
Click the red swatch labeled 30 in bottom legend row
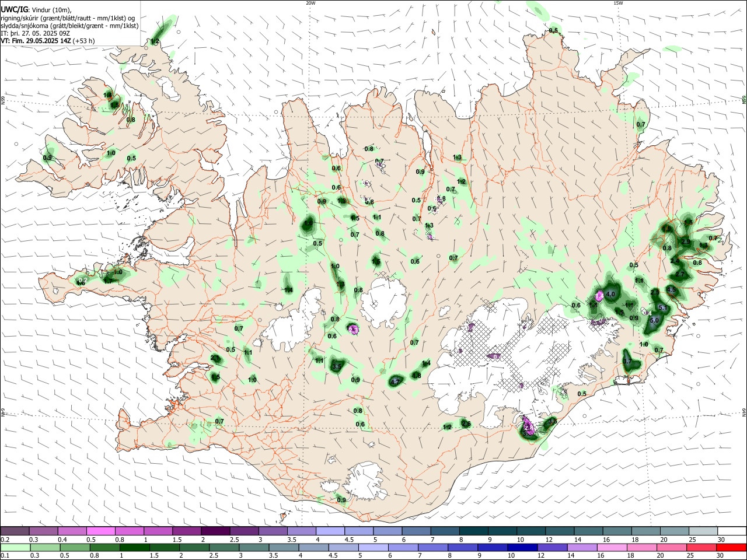click(x=732, y=547)
